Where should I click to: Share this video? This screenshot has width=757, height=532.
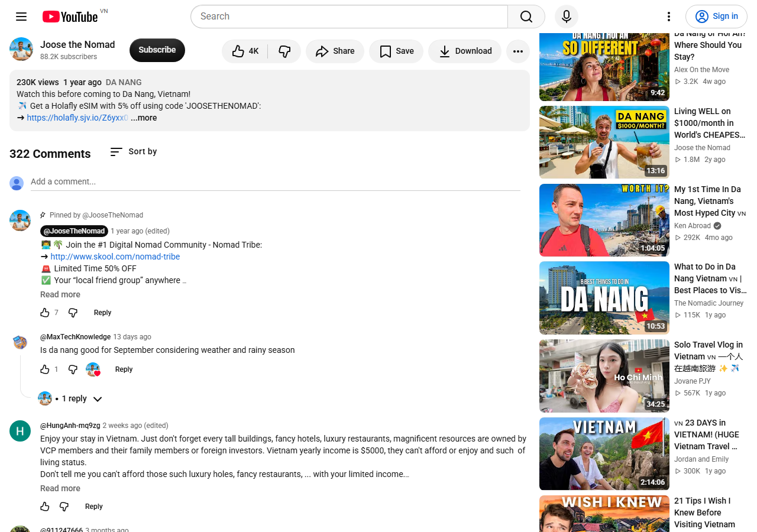tap(335, 51)
